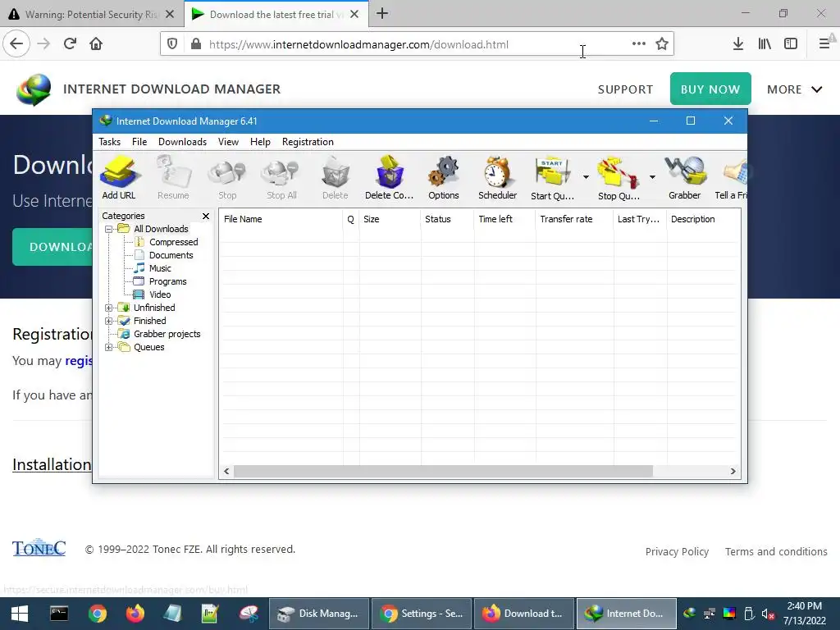Screen dimensions: 840x630
Task: Go to Firefox home page icon
Action: click(96, 44)
